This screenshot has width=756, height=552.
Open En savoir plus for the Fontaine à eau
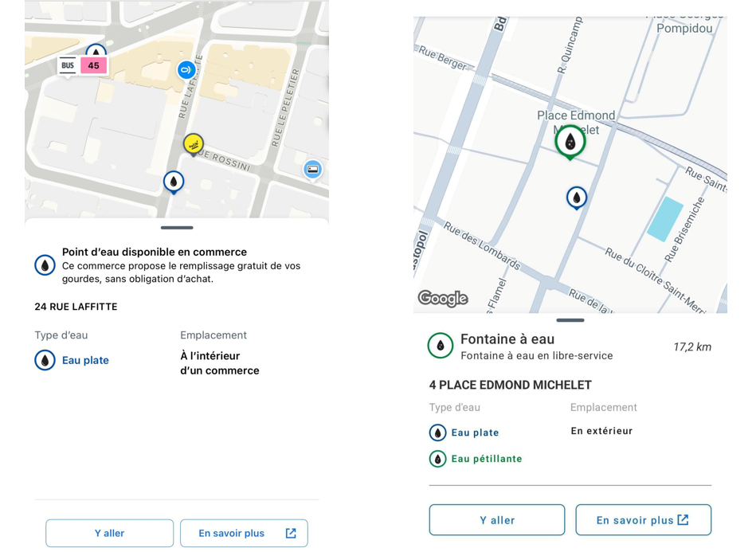pos(643,520)
